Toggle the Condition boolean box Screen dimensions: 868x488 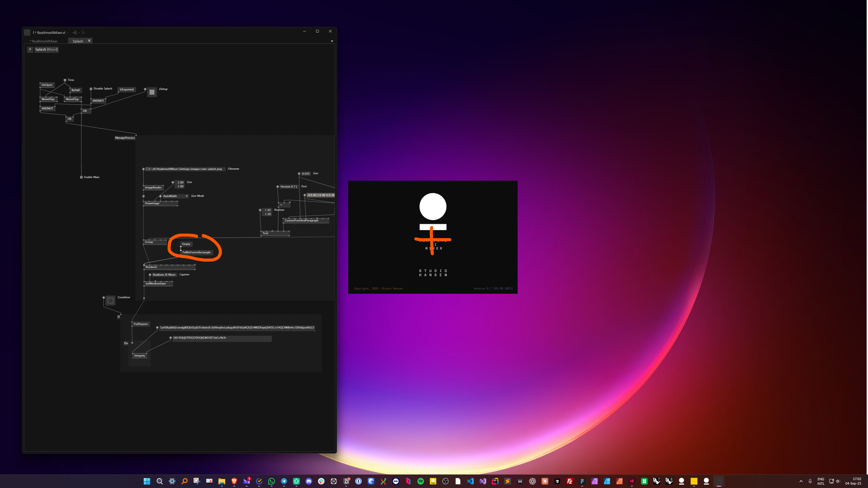pyautogui.click(x=110, y=300)
